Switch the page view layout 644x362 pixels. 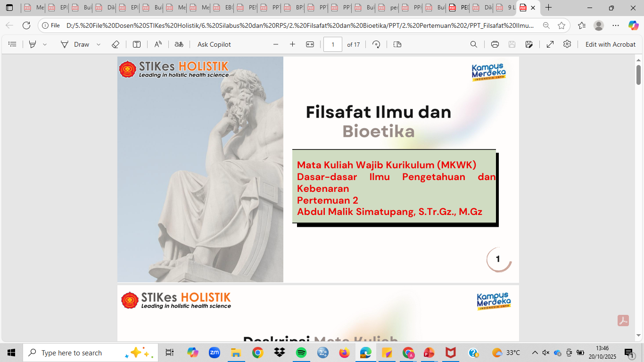pyautogui.click(x=397, y=44)
